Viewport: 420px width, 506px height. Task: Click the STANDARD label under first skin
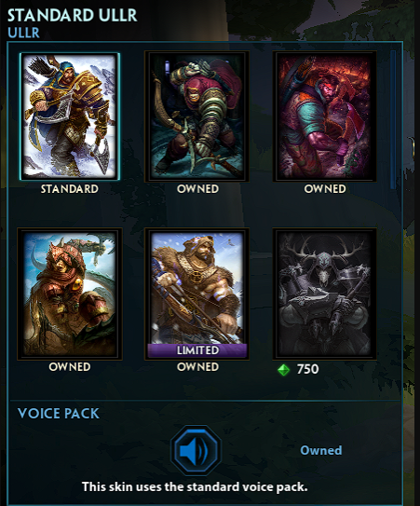[69, 189]
